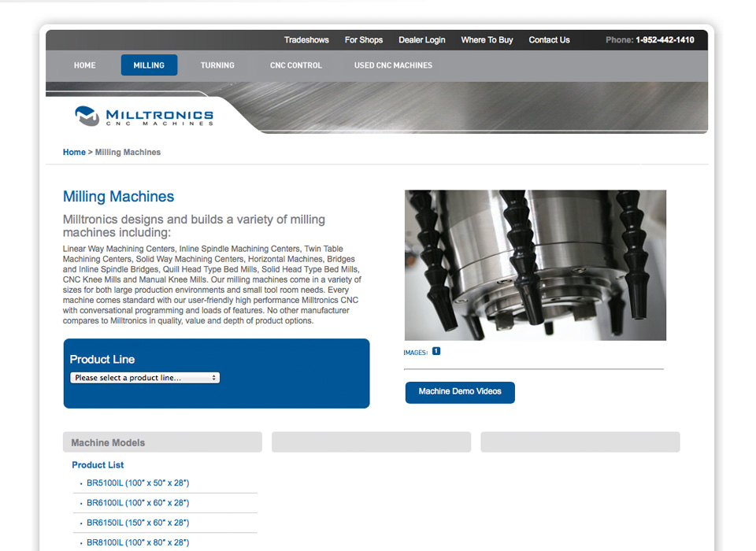Switch to the CNC Control tab

pos(296,65)
